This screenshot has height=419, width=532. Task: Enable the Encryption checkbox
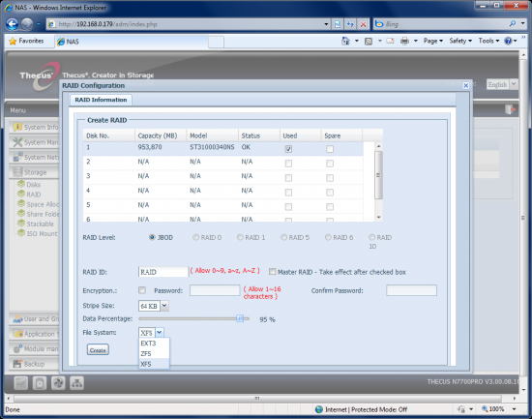[x=142, y=290]
